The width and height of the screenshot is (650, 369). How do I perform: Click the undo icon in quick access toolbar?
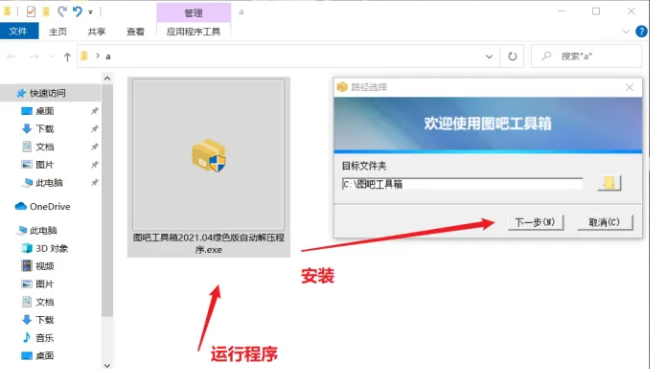point(78,12)
